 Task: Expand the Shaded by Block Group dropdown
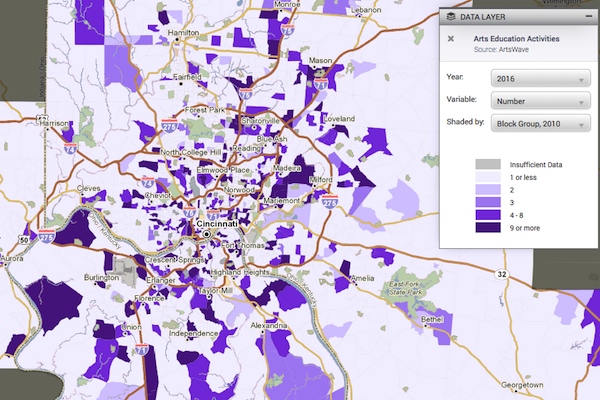click(540, 122)
